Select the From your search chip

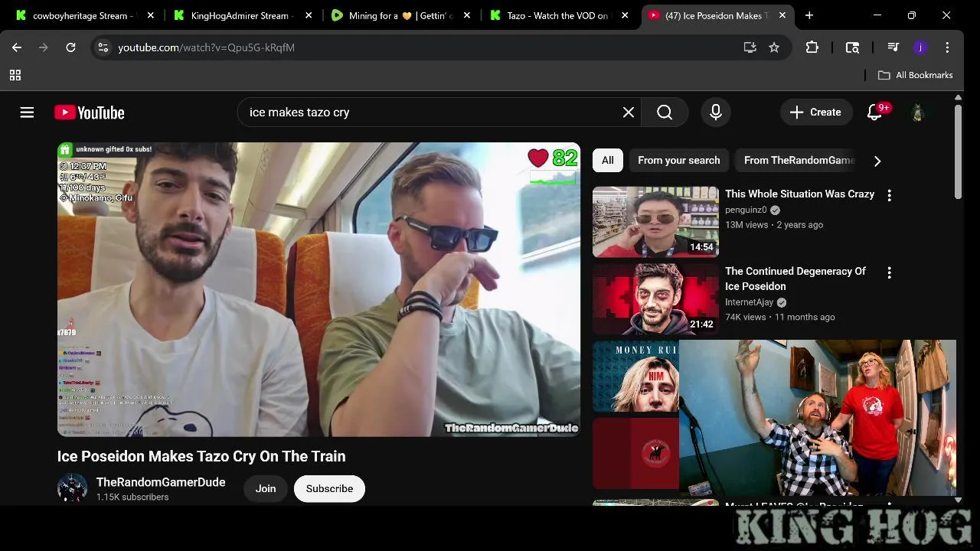(x=678, y=160)
